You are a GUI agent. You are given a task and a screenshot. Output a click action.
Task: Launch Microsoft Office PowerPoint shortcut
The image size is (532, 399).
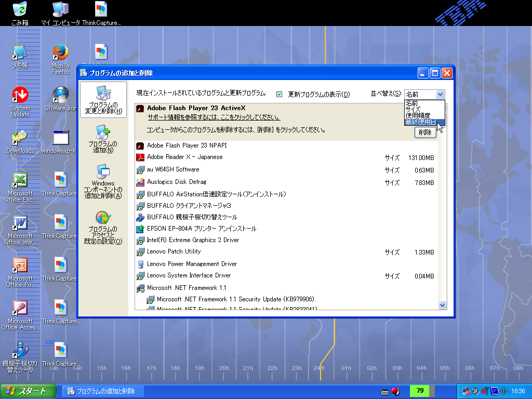pyautogui.click(x=20, y=272)
